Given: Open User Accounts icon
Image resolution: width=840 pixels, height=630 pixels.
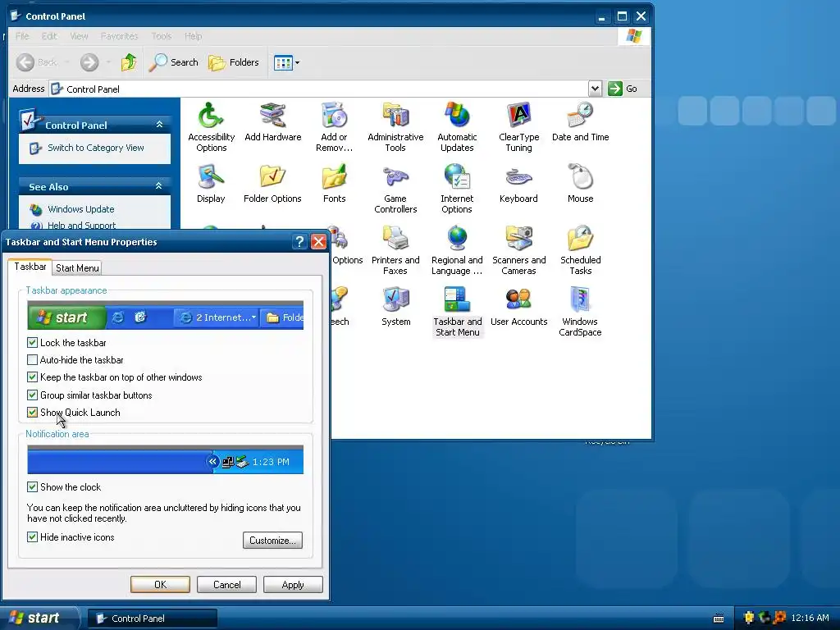Looking at the screenshot, I should point(518,307).
